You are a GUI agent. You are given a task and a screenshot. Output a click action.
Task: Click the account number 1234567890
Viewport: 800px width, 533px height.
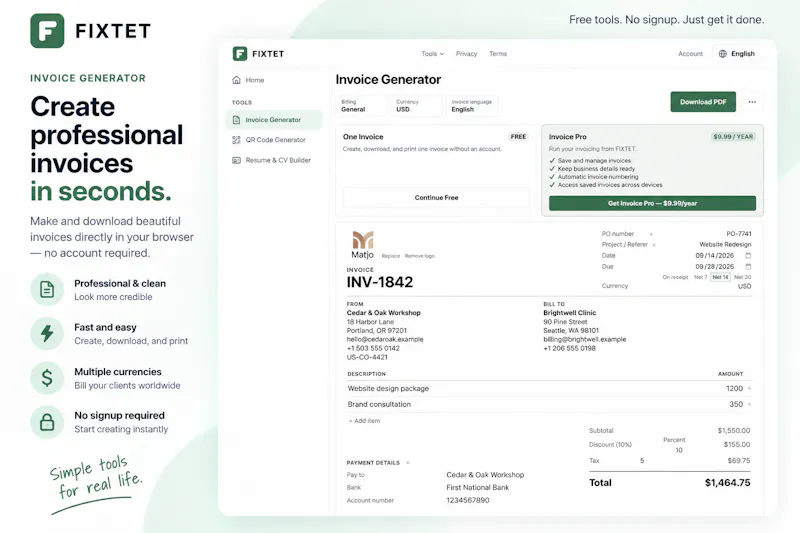coord(468,500)
